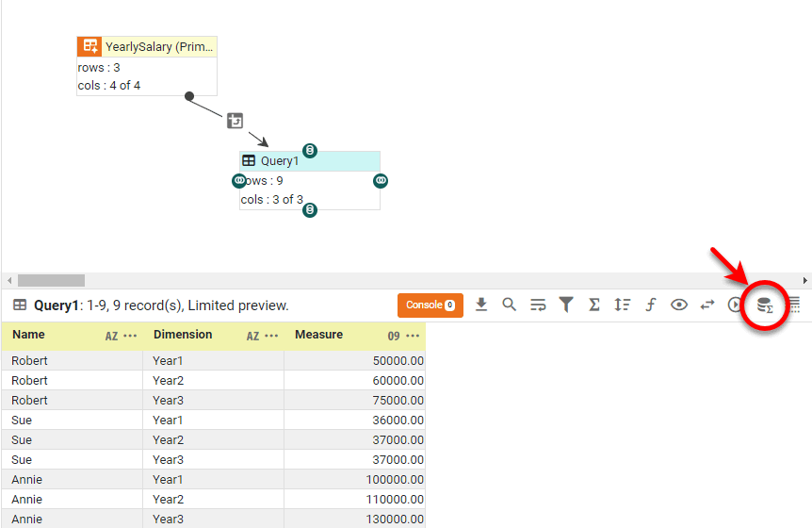Image resolution: width=812 pixels, height=528 pixels.
Task: Click the 09 type indicator on Measure column
Action: [x=394, y=337]
